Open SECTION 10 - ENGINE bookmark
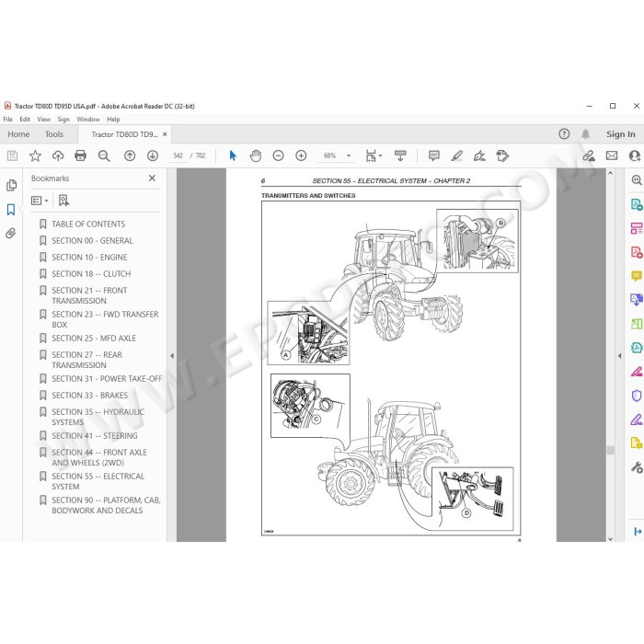The width and height of the screenshot is (644, 644). (x=89, y=257)
